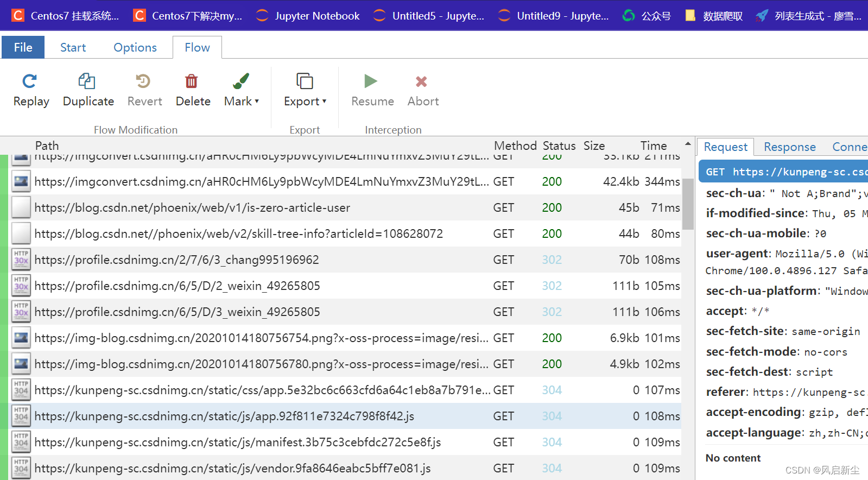Select the Flow tab
This screenshot has height=480, width=868.
[x=197, y=47]
